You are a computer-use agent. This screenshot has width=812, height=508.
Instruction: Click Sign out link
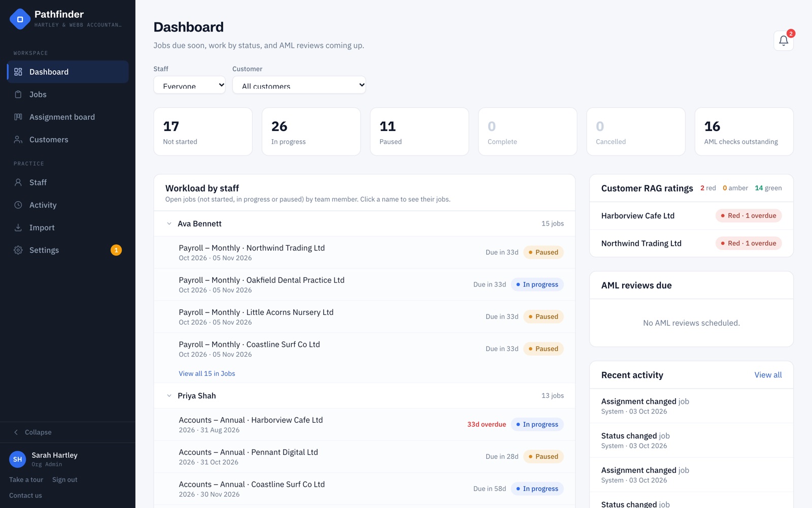click(x=65, y=480)
